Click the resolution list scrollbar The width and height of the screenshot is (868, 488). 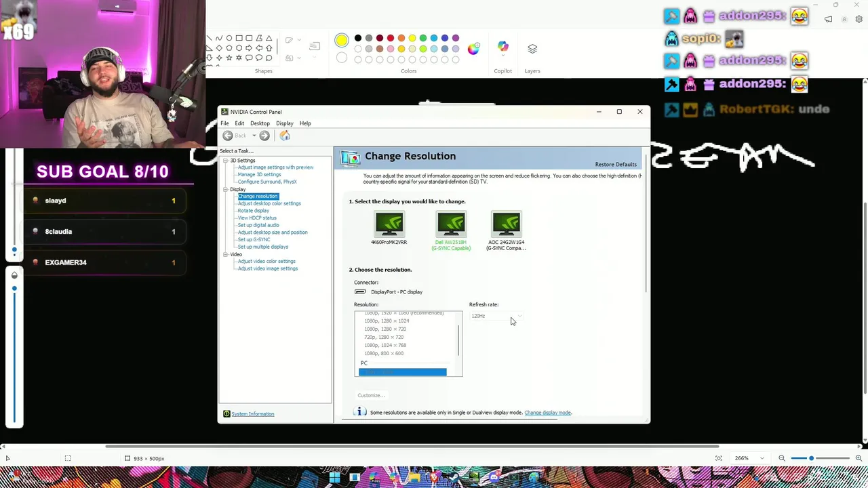click(459, 341)
